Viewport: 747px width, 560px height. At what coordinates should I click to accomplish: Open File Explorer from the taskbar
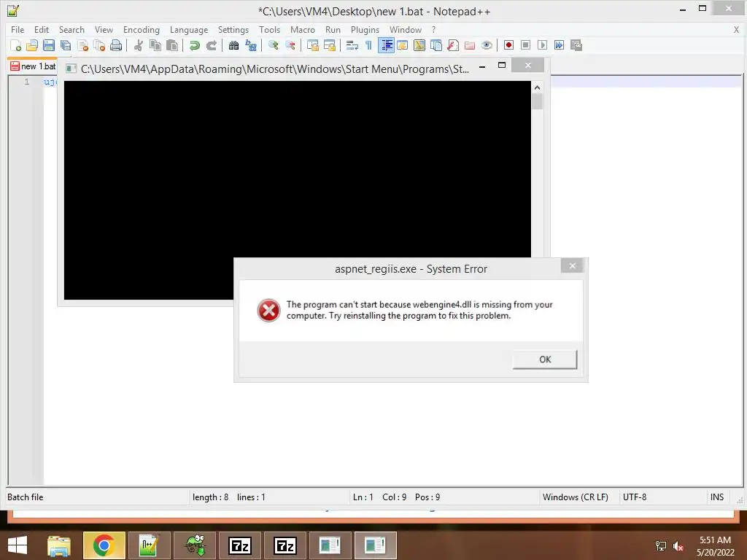(59, 545)
